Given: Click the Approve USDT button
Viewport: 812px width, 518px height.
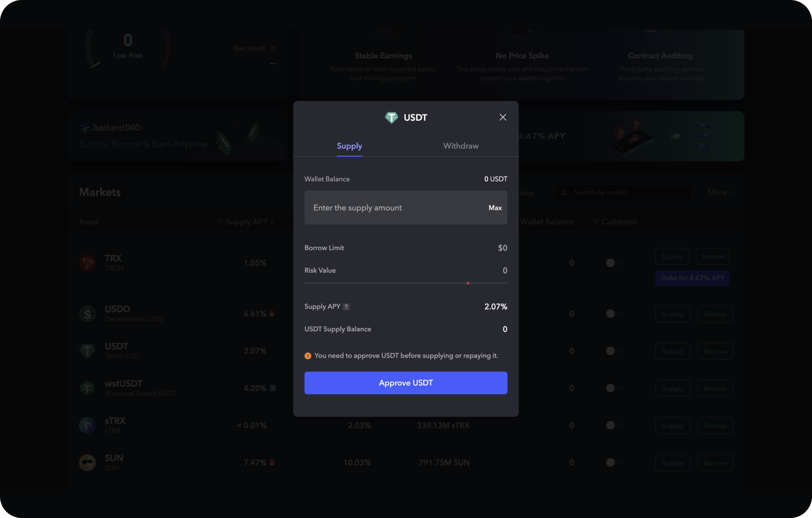Looking at the screenshot, I should click(405, 382).
